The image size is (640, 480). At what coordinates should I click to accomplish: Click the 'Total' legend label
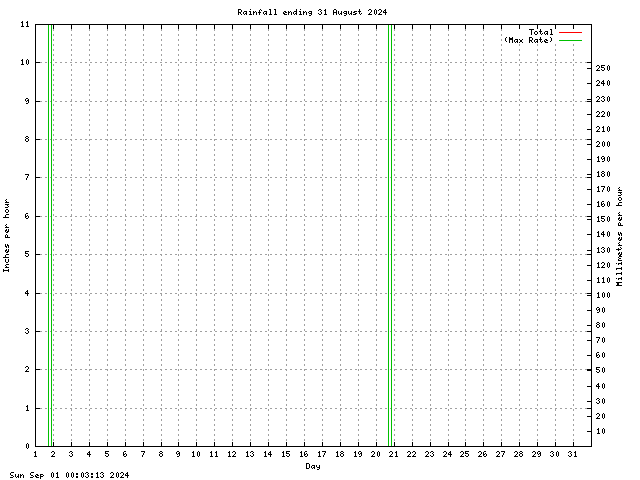point(541,32)
